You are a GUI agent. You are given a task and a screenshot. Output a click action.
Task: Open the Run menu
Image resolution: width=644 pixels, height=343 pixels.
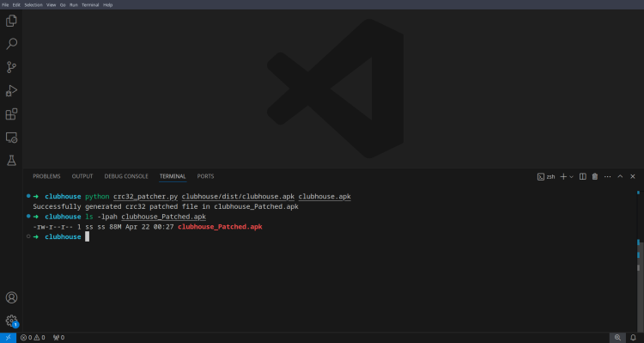[74, 5]
